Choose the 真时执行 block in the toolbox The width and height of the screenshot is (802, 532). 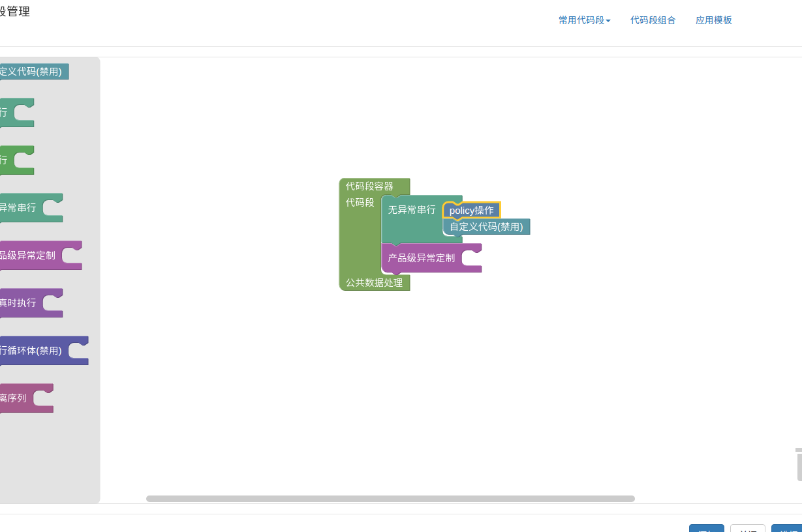[20, 303]
